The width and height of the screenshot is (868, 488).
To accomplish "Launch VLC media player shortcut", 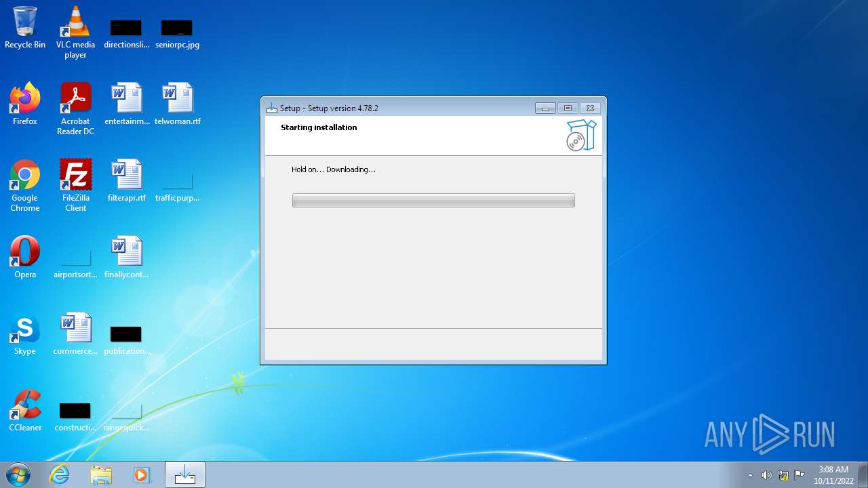I will pyautogui.click(x=75, y=32).
